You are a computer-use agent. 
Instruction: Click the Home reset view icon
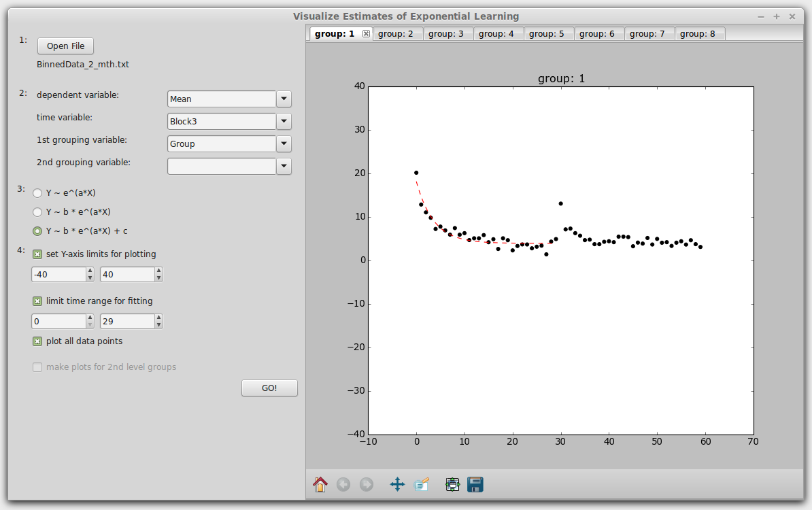(320, 484)
